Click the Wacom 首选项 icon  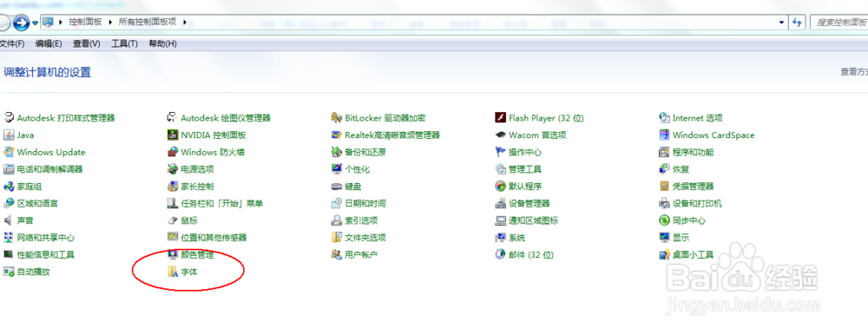click(x=500, y=135)
